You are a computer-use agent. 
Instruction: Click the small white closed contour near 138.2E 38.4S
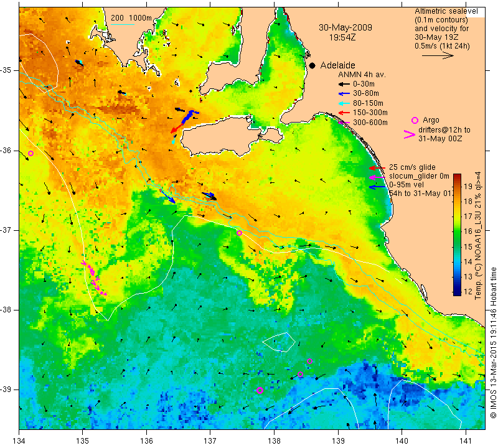pyautogui.click(x=279, y=342)
